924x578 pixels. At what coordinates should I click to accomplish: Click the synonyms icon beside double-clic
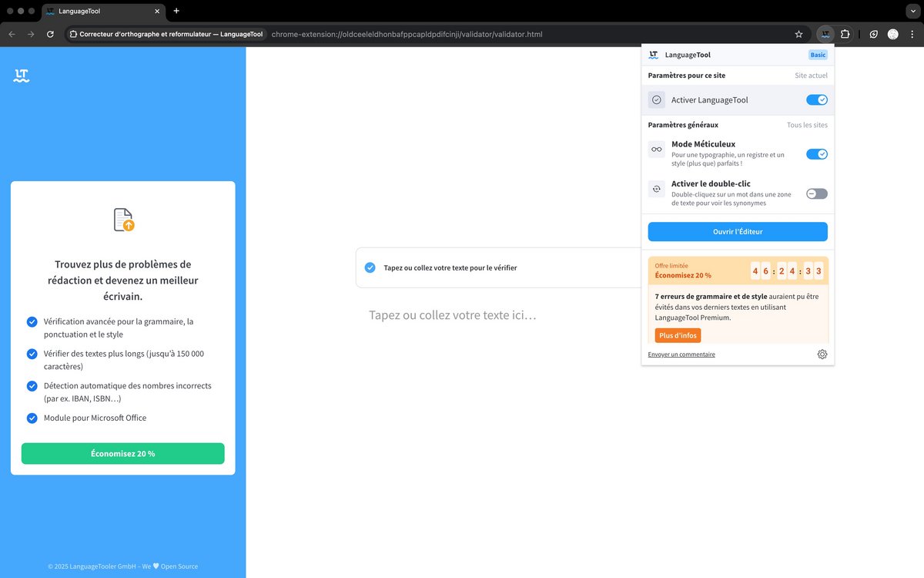coord(657,189)
